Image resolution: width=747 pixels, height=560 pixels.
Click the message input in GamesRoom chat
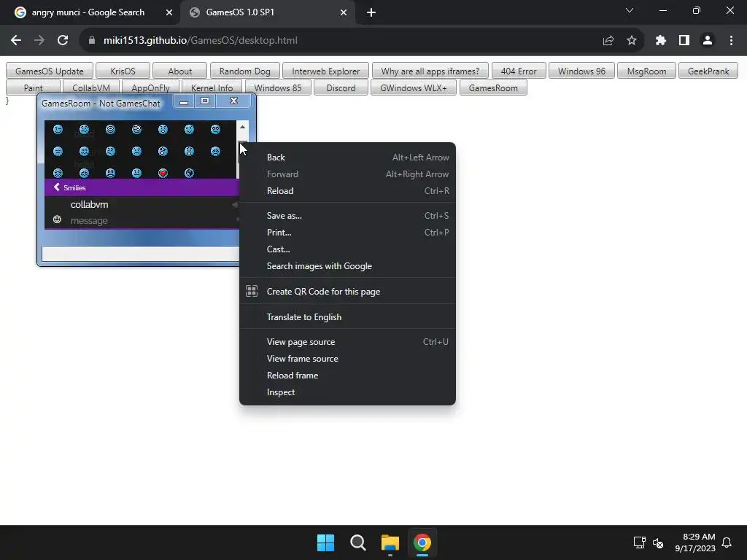(x=152, y=220)
